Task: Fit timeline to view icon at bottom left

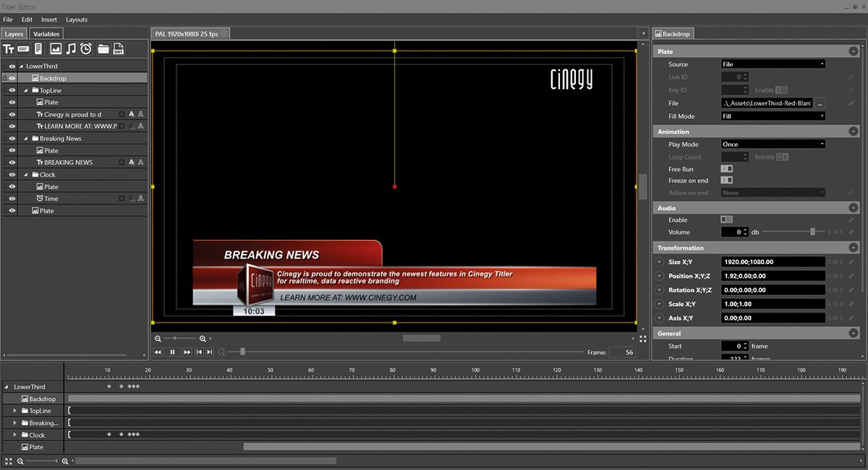Action: coord(8,461)
